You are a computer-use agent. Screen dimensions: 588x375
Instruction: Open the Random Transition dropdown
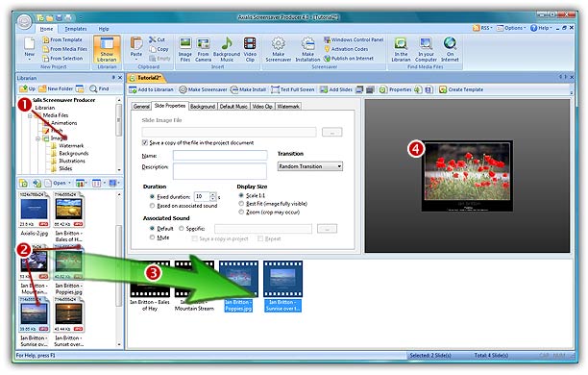pos(310,166)
